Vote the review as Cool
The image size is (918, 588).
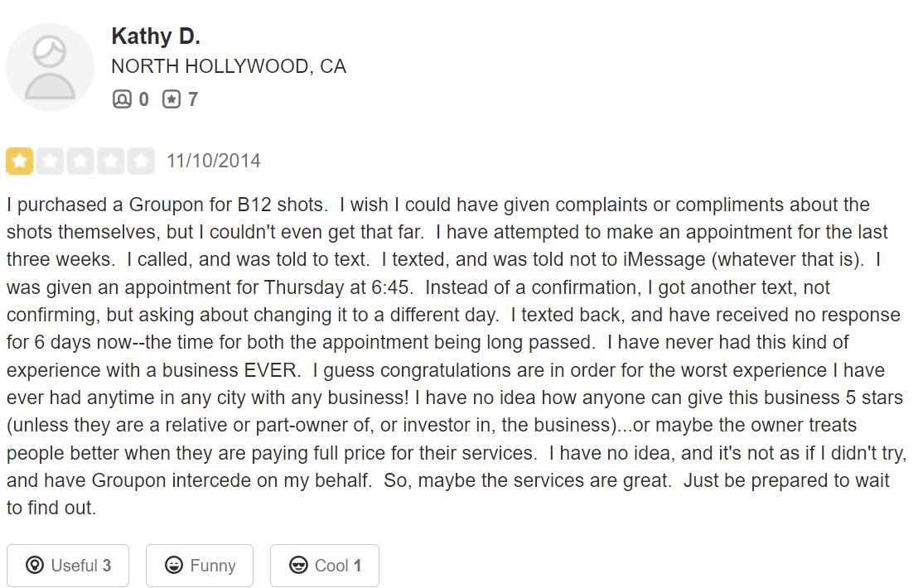coord(325,566)
